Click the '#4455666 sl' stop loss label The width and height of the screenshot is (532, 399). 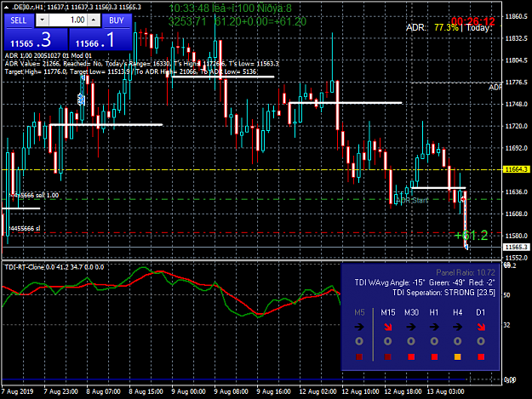24,229
